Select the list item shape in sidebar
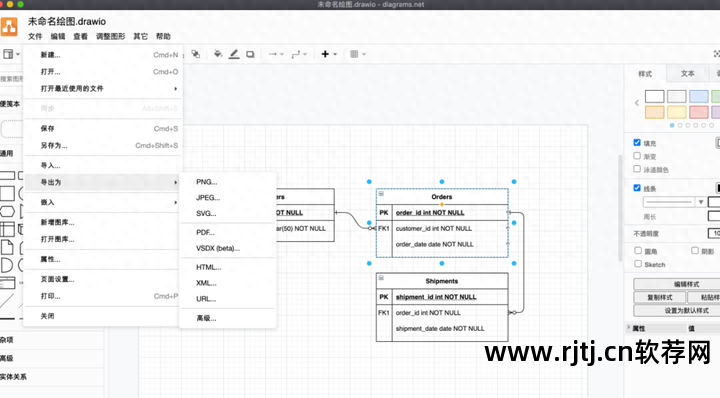The width and height of the screenshot is (720, 398). tap(7, 283)
